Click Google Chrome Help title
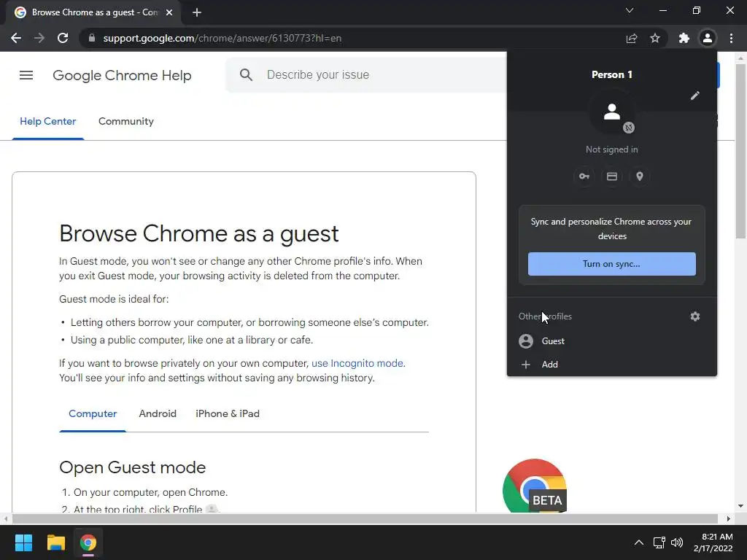 click(x=122, y=75)
